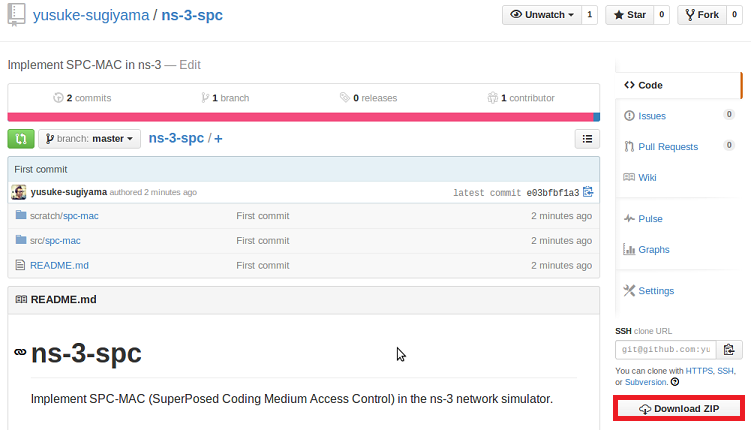The image size is (751, 430).
Task: Click the pink language statistics bar
Action: (x=300, y=117)
